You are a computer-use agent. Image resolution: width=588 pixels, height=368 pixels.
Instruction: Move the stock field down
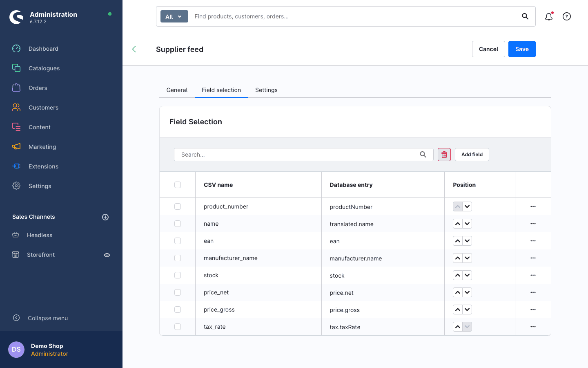[x=467, y=275]
